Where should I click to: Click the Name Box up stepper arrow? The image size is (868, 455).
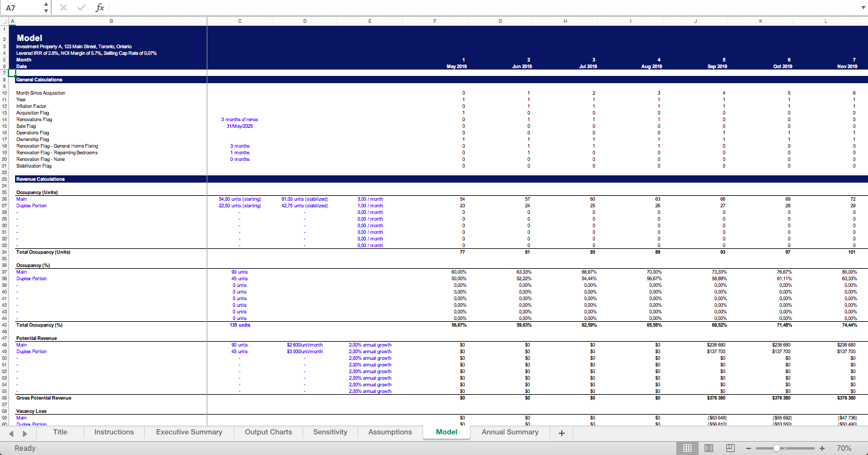pyautogui.click(x=45, y=4)
